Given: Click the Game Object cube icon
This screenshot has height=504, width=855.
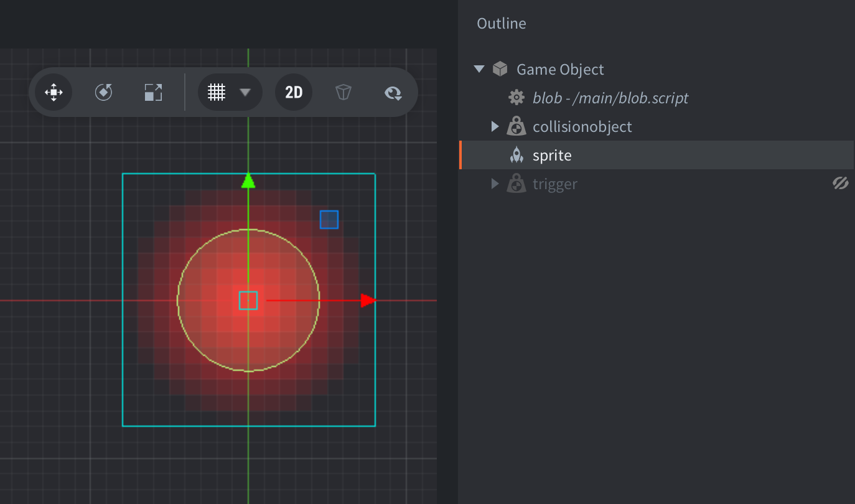Looking at the screenshot, I should click(500, 69).
